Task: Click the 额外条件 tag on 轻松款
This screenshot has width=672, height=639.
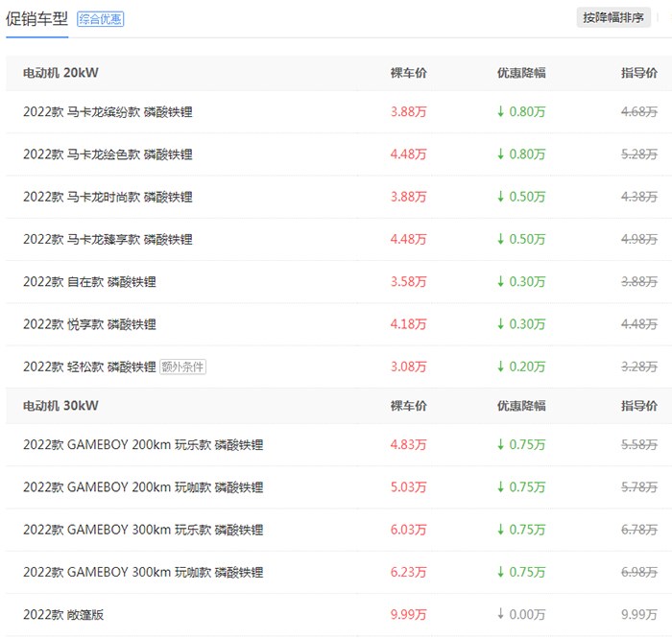Action: [183, 367]
